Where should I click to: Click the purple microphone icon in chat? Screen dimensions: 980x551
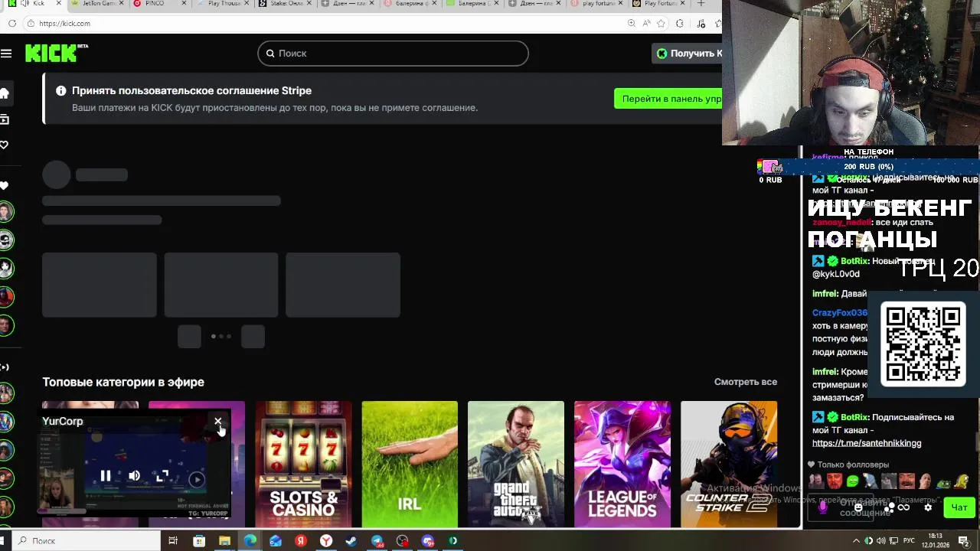(823, 507)
